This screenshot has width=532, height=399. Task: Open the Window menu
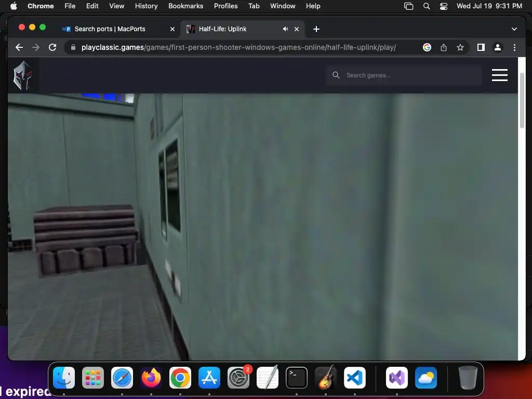click(283, 6)
